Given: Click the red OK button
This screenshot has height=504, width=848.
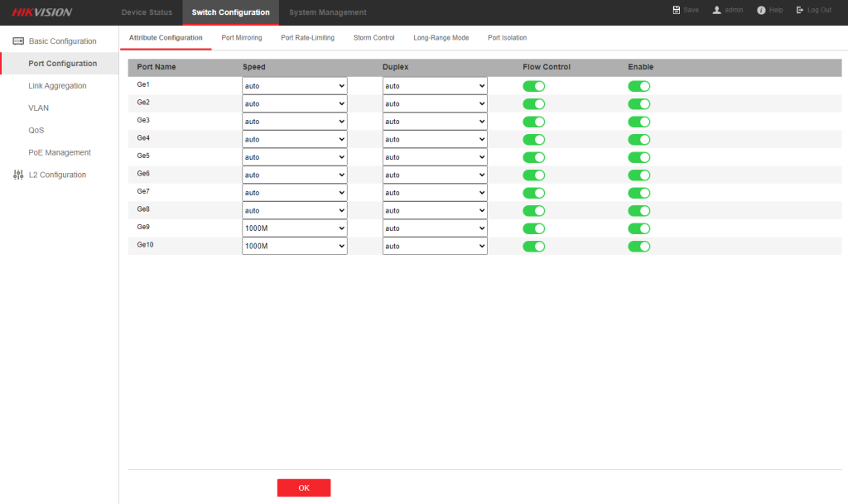Looking at the screenshot, I should (304, 487).
